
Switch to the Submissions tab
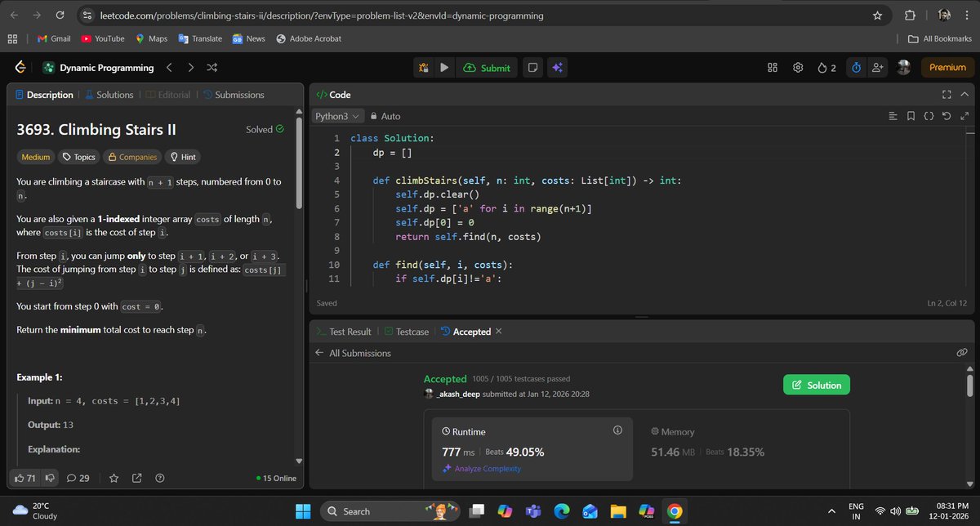tap(234, 95)
